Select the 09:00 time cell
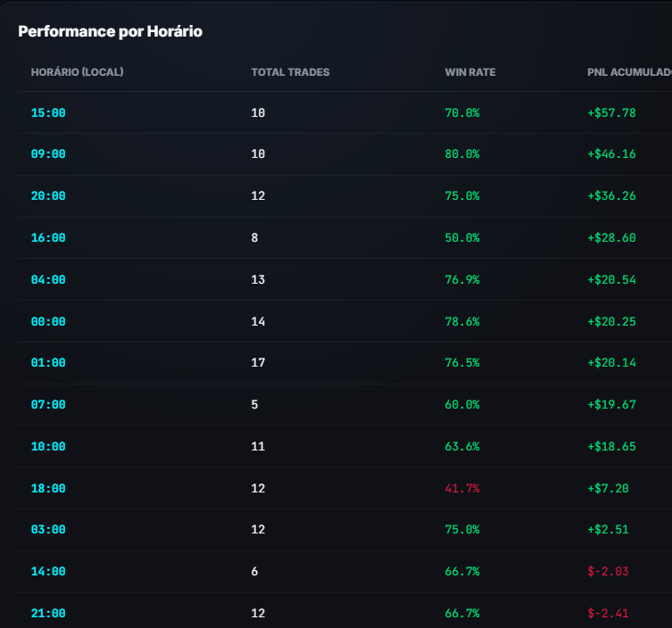The width and height of the screenshot is (672, 628). click(x=48, y=154)
